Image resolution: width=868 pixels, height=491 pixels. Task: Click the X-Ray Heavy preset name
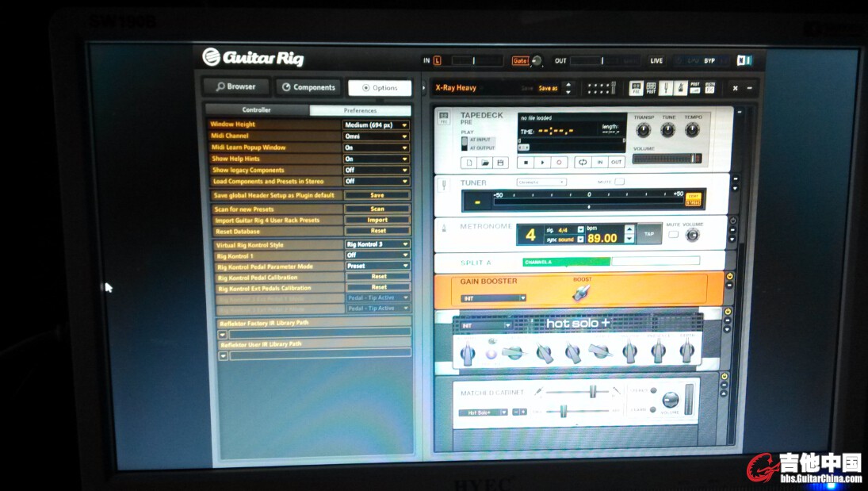(x=456, y=87)
